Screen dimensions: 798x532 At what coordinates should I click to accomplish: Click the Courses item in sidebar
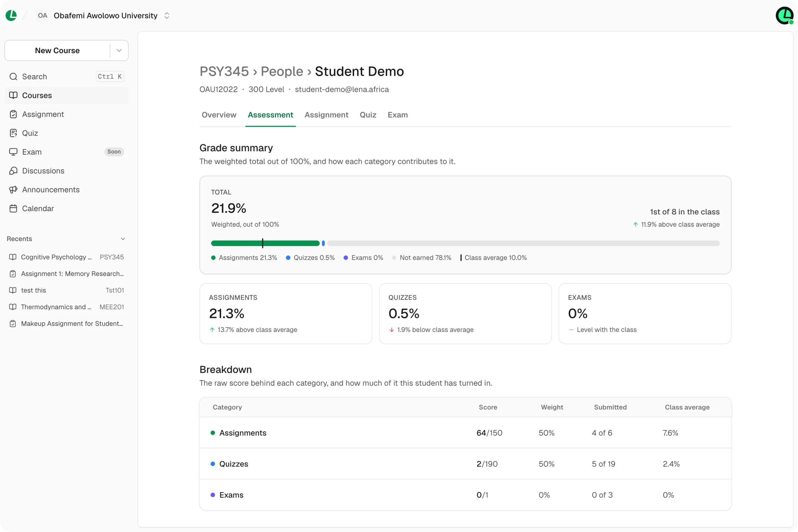[66, 95]
